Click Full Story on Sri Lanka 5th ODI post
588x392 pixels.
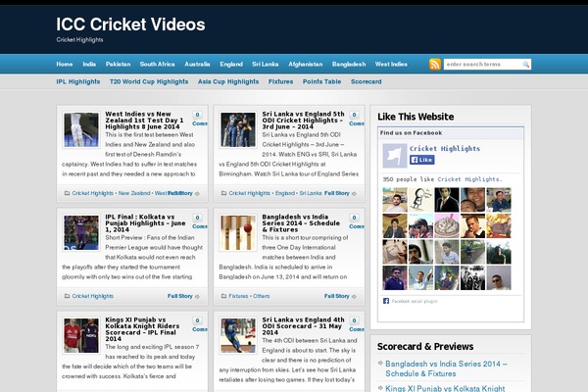click(x=337, y=193)
